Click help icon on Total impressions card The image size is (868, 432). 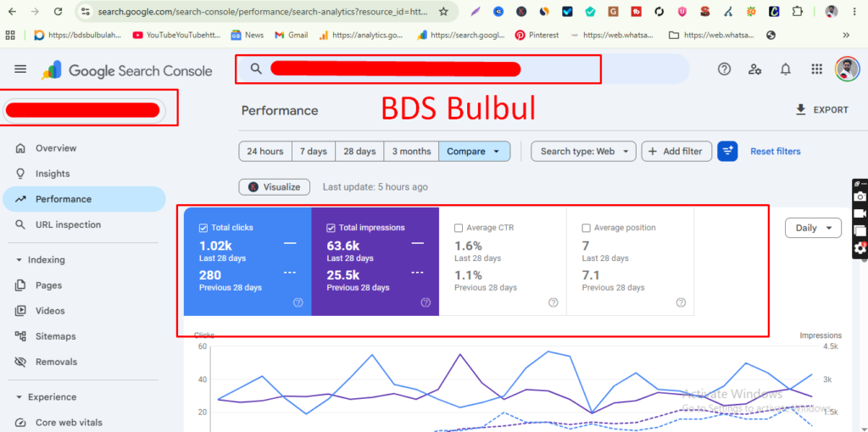click(x=426, y=302)
